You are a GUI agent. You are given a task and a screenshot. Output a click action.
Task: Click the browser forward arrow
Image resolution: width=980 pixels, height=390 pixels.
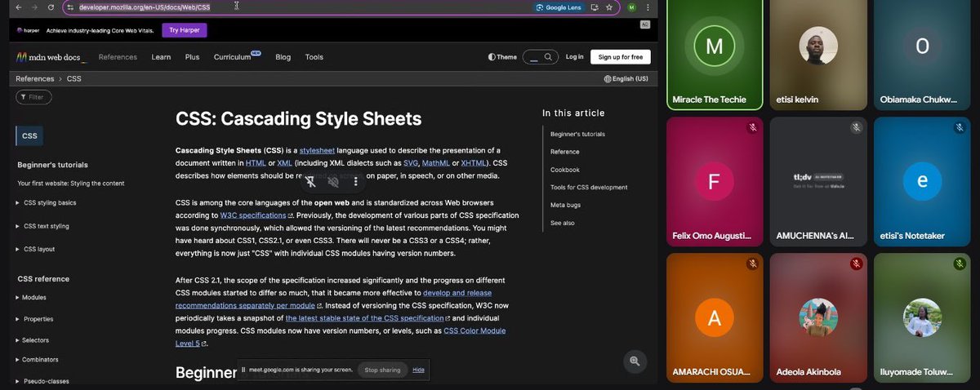click(34, 7)
